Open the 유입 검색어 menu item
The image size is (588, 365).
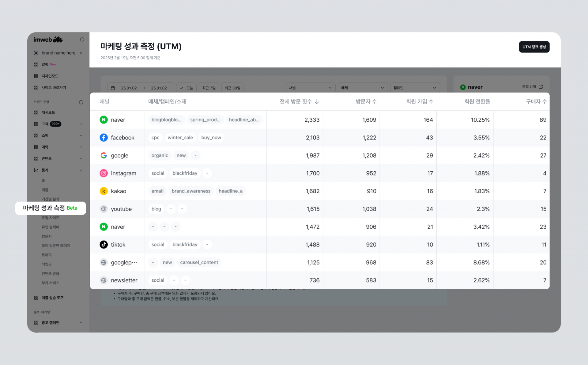(x=51, y=227)
